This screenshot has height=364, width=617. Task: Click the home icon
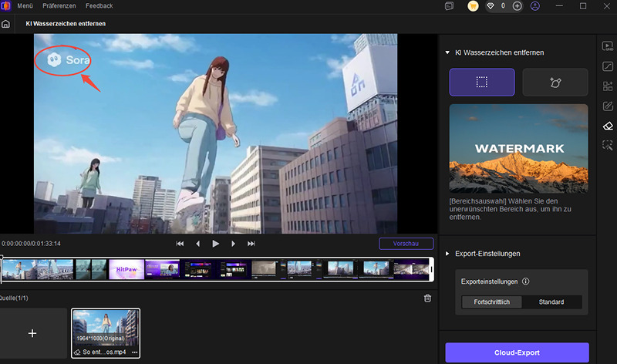tap(6, 24)
